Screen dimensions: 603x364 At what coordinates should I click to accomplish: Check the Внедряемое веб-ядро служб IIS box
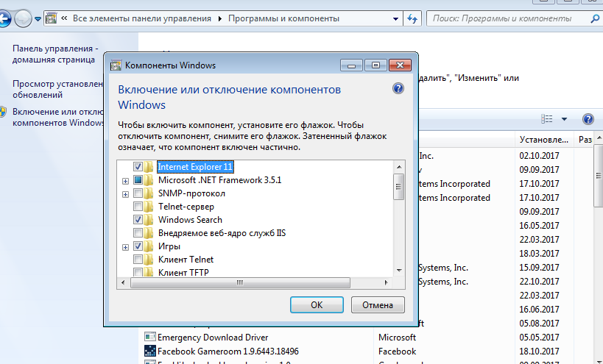click(138, 233)
